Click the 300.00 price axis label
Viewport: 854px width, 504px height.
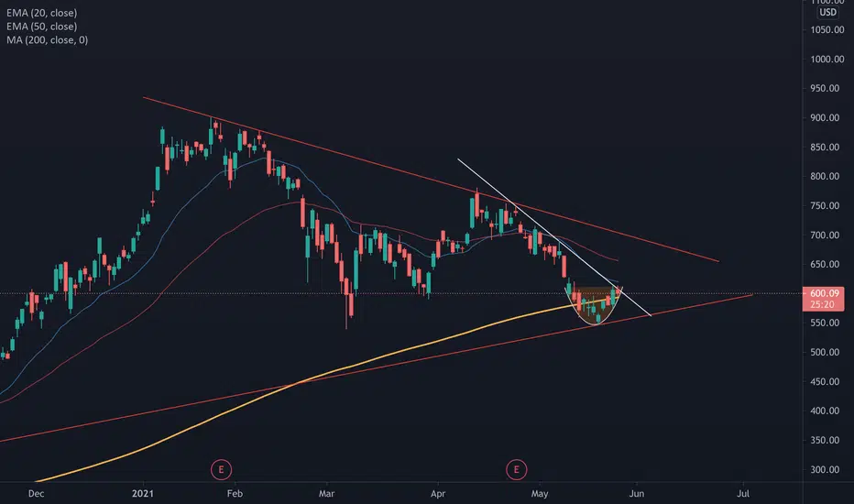click(825, 470)
